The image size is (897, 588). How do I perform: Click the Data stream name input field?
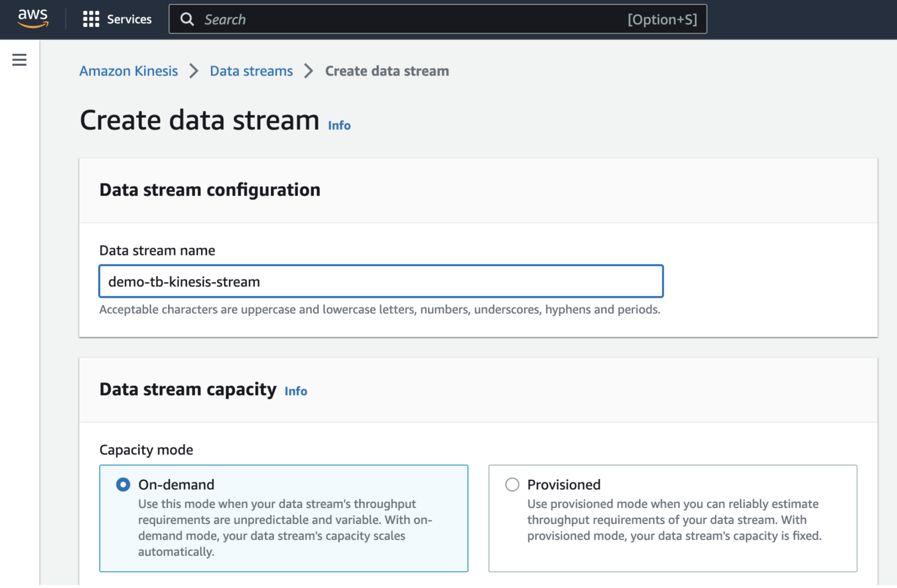(381, 281)
